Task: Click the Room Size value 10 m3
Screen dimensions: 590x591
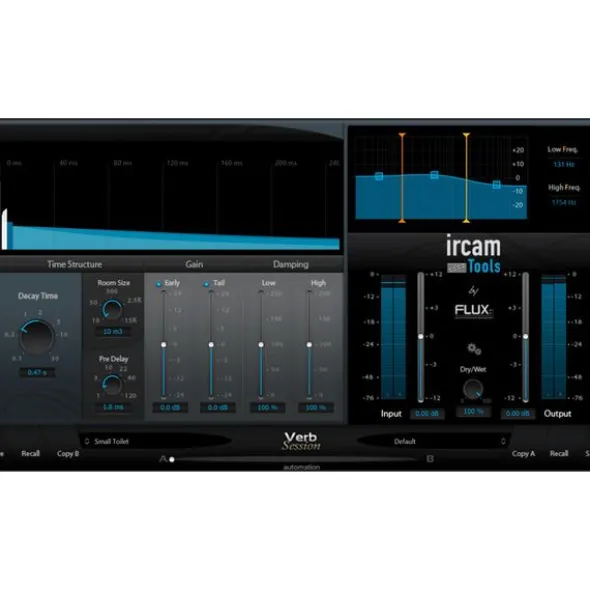Action: coord(112,332)
